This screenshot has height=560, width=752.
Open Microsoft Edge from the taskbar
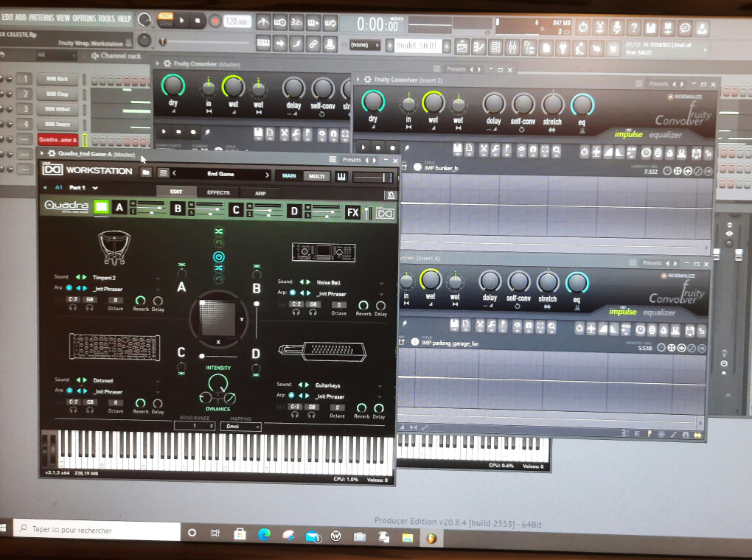click(264, 534)
